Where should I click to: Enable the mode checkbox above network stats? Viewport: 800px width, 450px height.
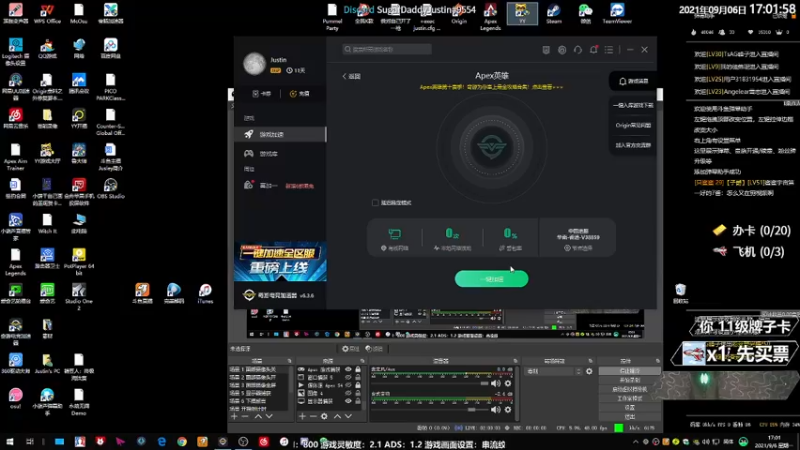click(x=375, y=203)
